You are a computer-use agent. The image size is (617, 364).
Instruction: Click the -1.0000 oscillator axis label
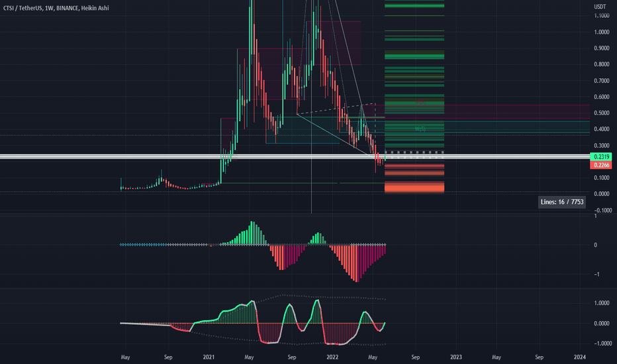[x=602, y=343]
